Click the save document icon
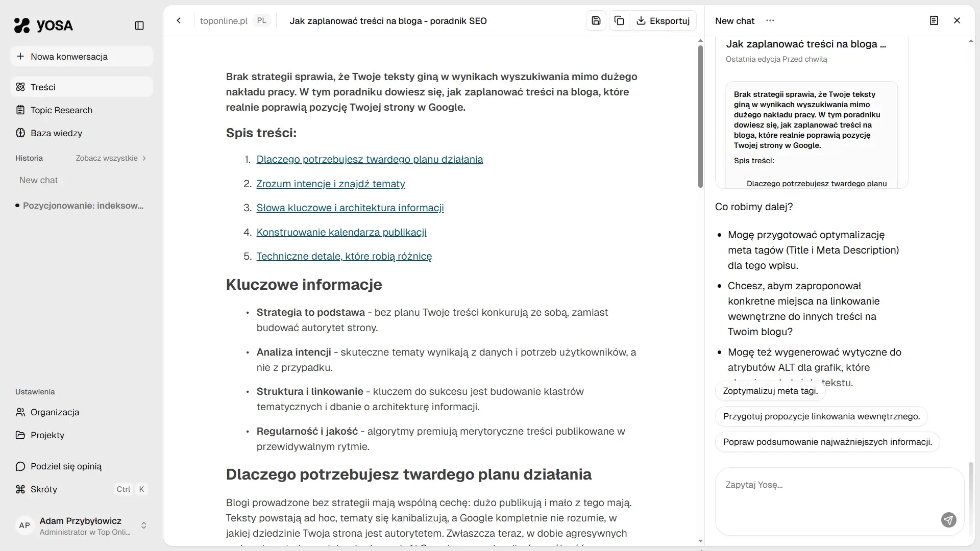 click(596, 21)
